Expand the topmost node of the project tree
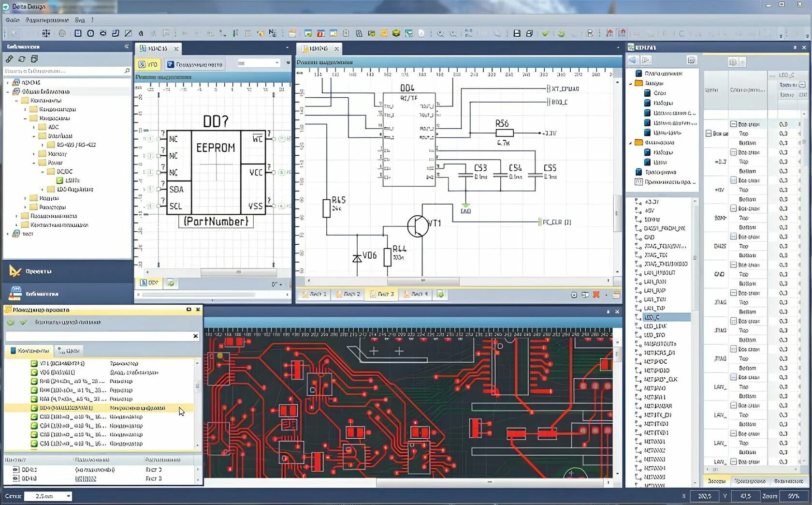The image size is (812, 505). (x=8, y=83)
